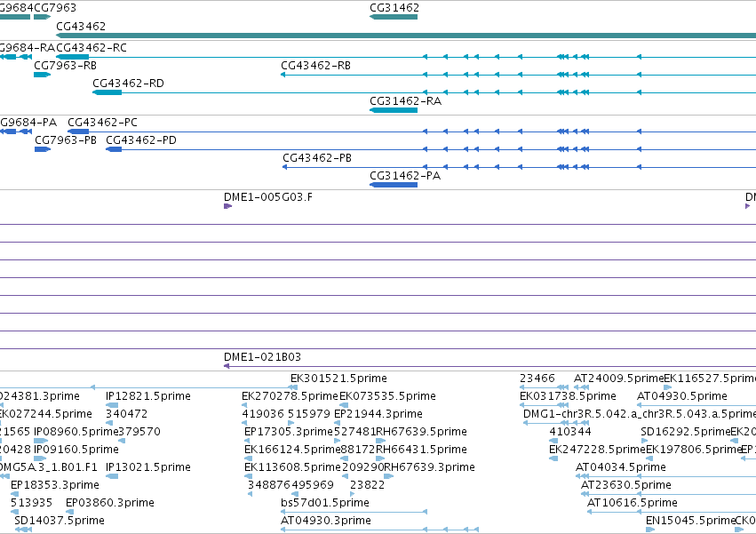Image resolution: width=756 pixels, height=534 pixels.
Task: Click the EP17305.3prime EST label
Action: tap(289, 432)
